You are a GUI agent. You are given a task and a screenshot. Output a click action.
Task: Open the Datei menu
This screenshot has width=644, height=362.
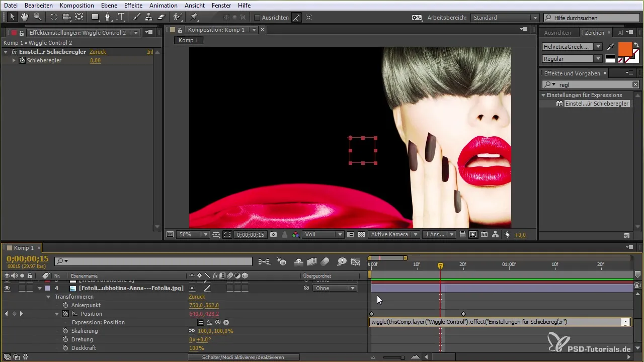(x=11, y=5)
